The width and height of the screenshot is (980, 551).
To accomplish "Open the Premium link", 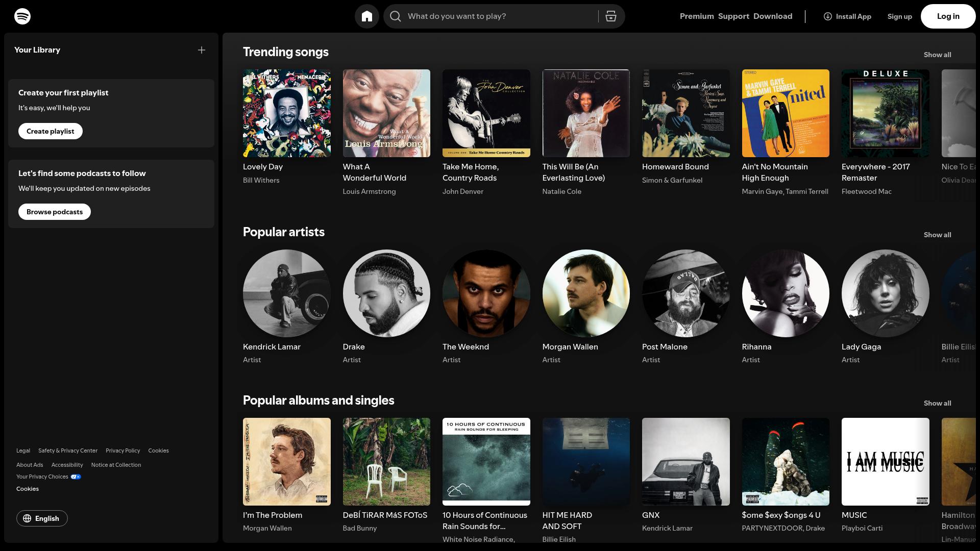I will 697,16.
